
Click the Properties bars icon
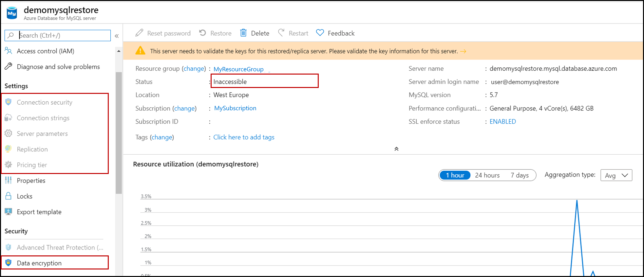8,180
